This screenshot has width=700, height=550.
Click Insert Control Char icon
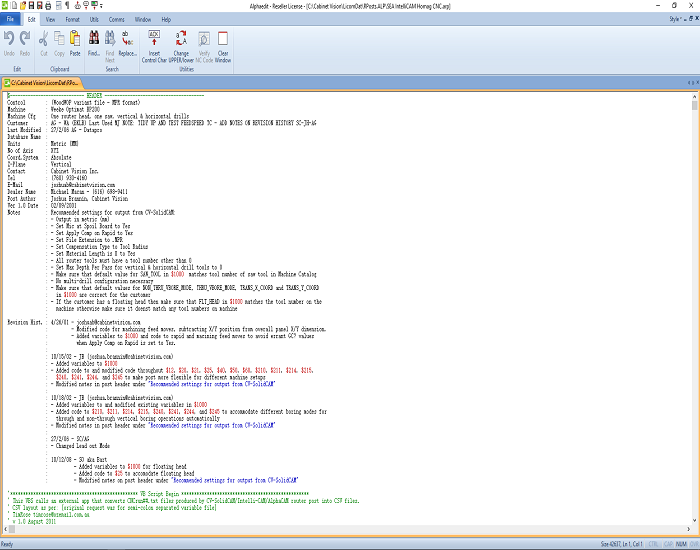155,44
